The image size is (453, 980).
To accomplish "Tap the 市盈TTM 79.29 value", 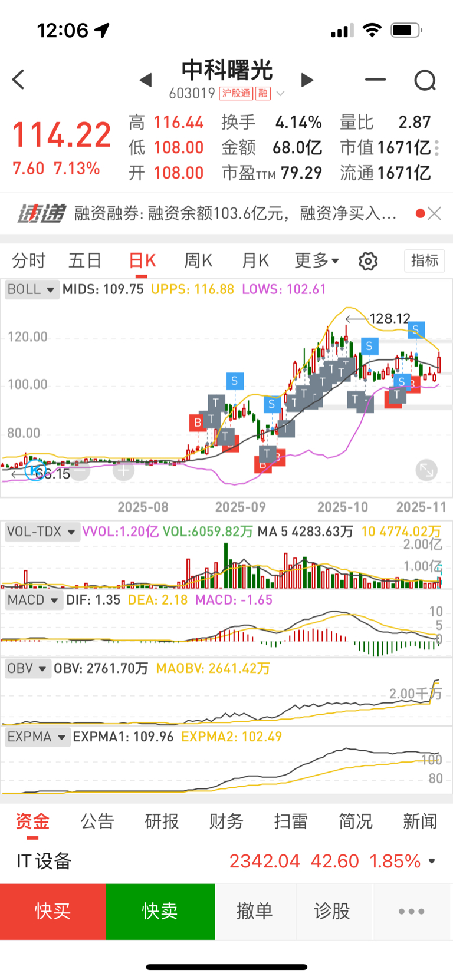I will click(301, 173).
